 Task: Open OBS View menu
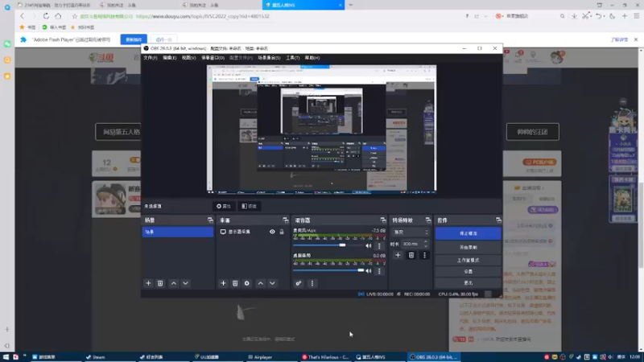coord(188,58)
